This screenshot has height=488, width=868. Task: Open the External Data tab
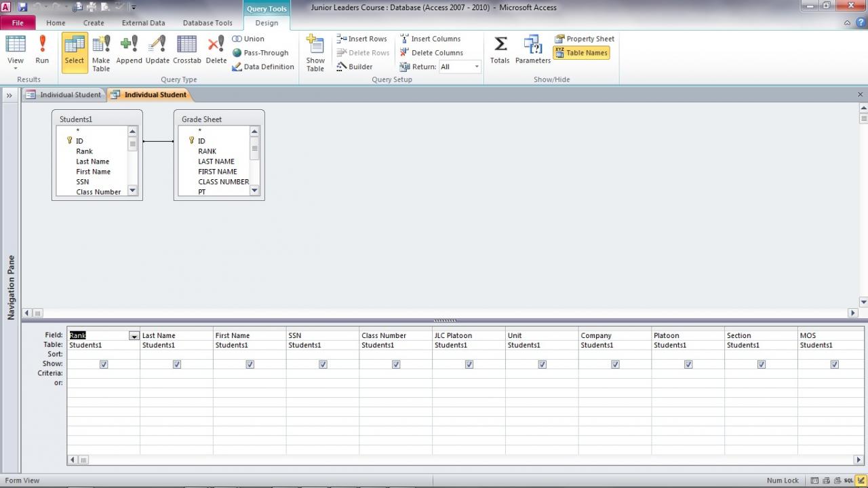143,22
